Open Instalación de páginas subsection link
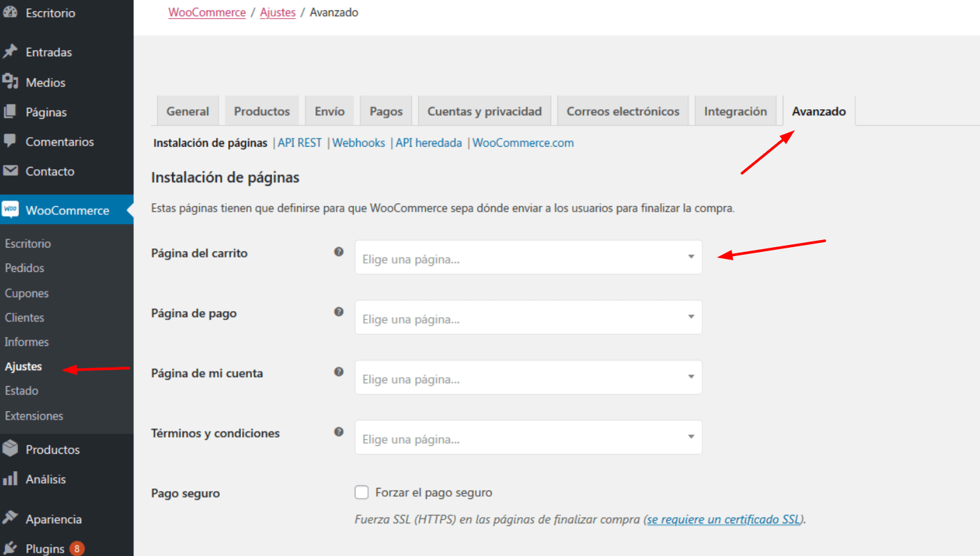 click(210, 143)
